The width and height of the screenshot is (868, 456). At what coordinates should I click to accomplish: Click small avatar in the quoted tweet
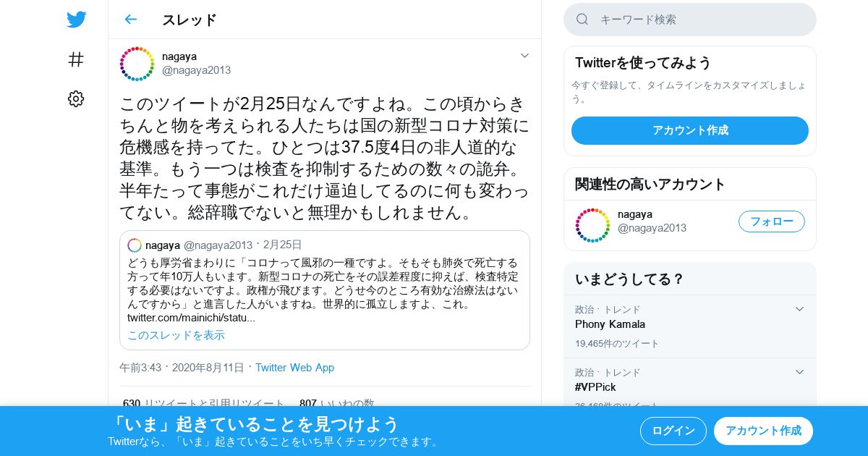[x=135, y=245]
